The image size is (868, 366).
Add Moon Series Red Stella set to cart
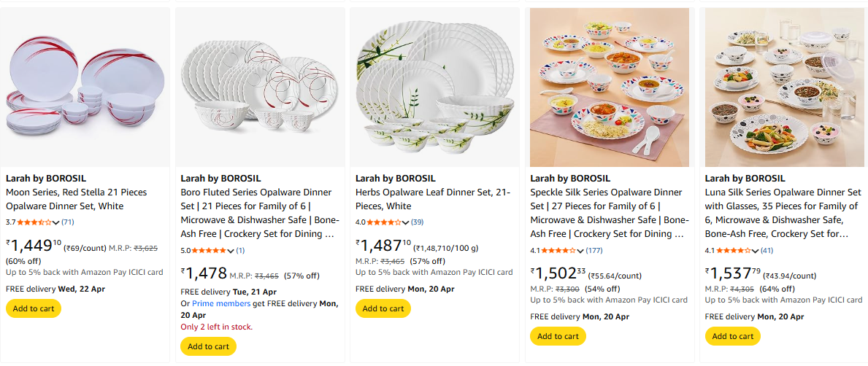(34, 308)
